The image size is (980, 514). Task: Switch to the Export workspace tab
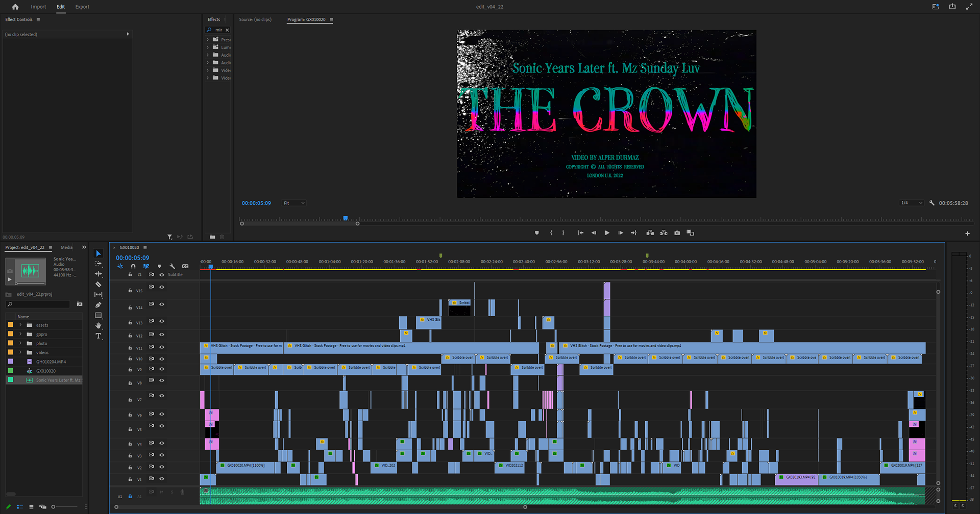click(x=82, y=7)
